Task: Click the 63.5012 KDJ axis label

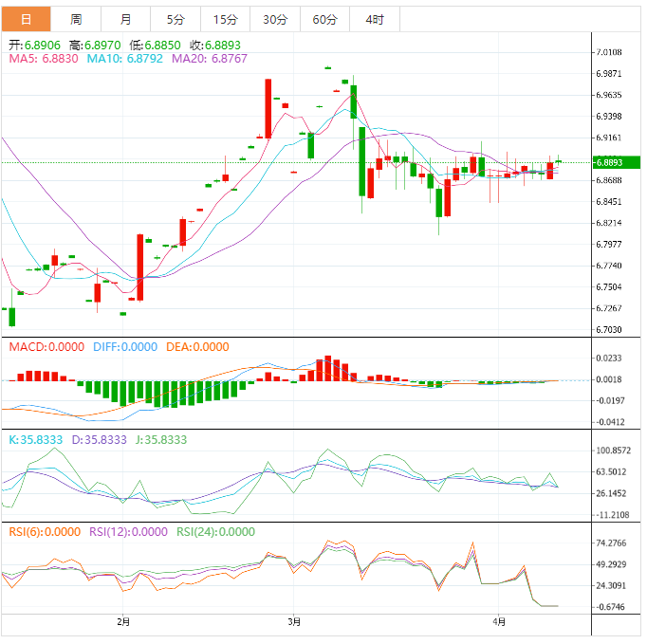Action: point(612,472)
